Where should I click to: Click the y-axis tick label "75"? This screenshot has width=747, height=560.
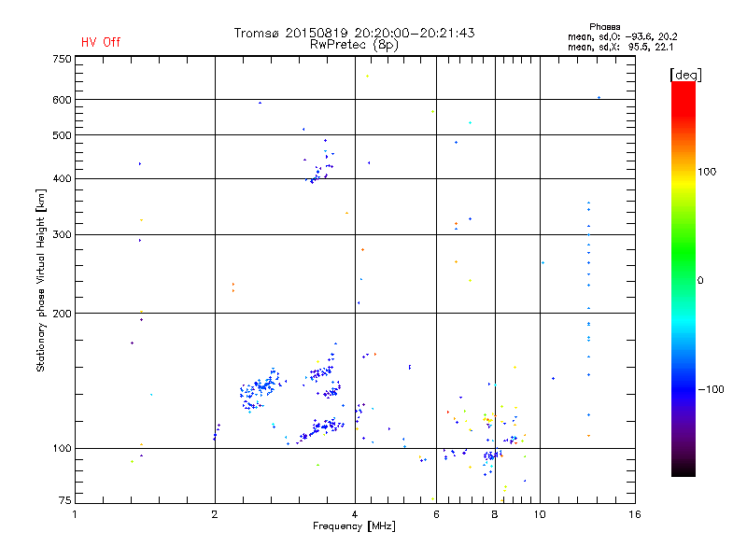[x=65, y=500]
